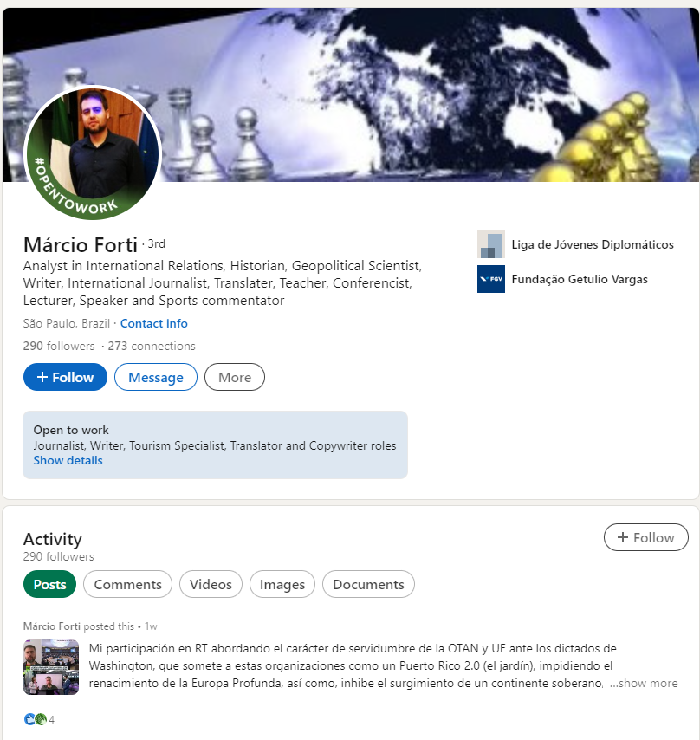Open the post thumbnail image
The height and width of the screenshot is (740, 700).
[51, 667]
